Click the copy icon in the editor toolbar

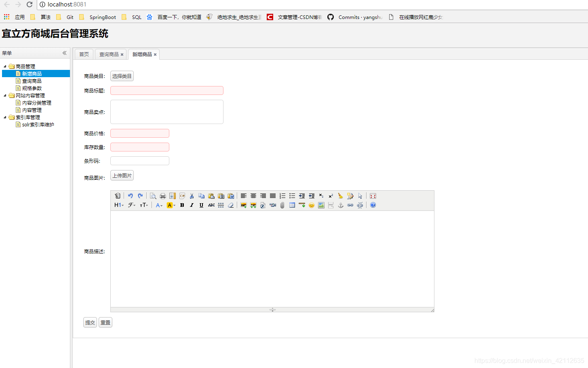pos(202,196)
